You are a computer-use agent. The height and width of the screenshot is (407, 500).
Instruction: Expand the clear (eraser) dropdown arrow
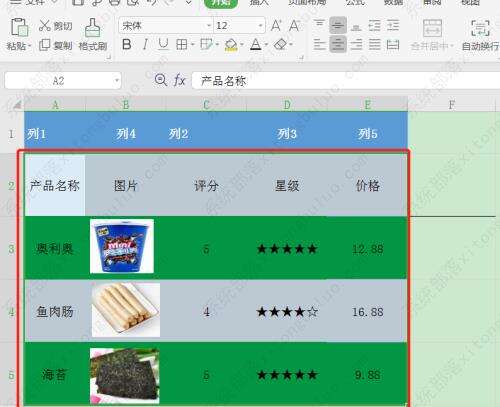(x=291, y=45)
